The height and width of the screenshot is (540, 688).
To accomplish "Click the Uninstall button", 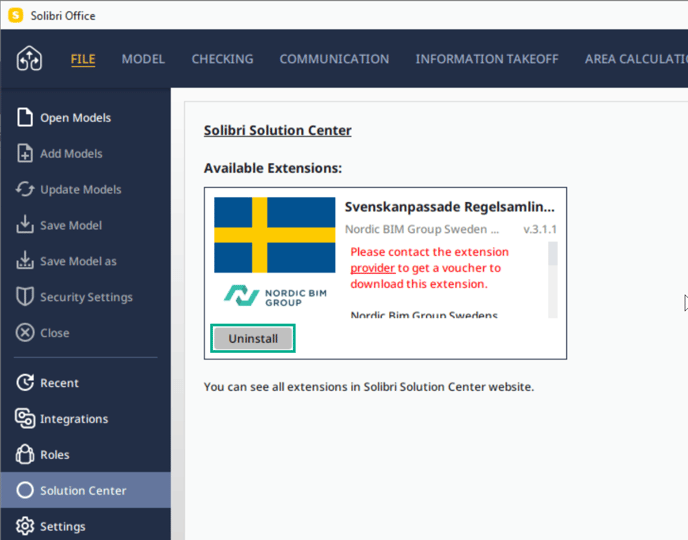I will click(253, 338).
